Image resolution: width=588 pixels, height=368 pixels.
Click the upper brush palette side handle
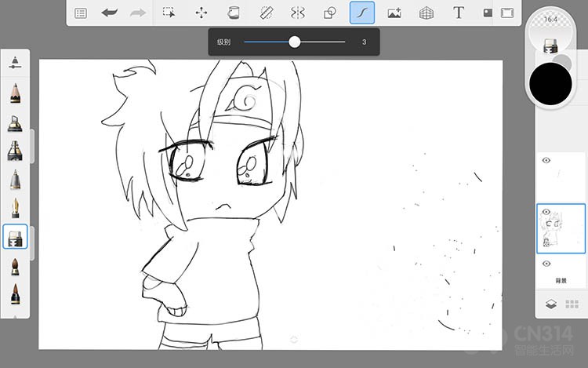point(32,146)
